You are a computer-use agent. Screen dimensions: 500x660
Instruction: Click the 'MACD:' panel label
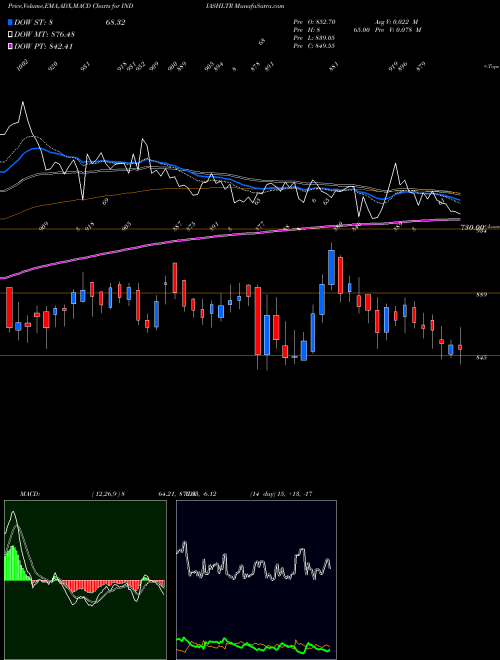(29, 494)
